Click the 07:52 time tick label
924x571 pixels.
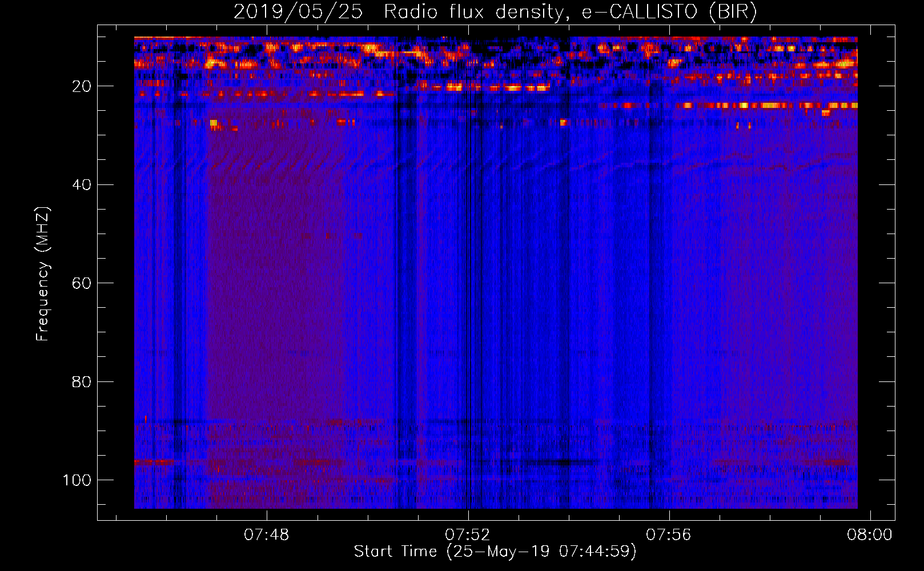pyautogui.click(x=468, y=535)
